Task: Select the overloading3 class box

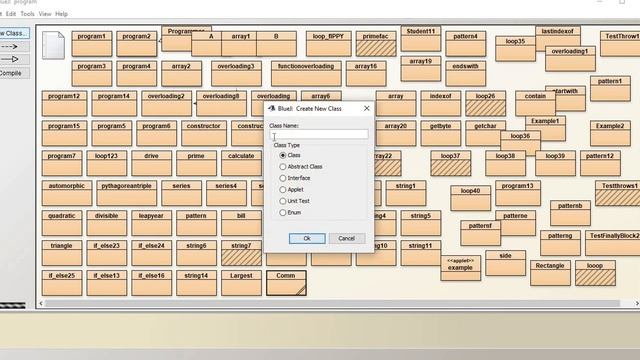Action: pyautogui.click(x=236, y=73)
